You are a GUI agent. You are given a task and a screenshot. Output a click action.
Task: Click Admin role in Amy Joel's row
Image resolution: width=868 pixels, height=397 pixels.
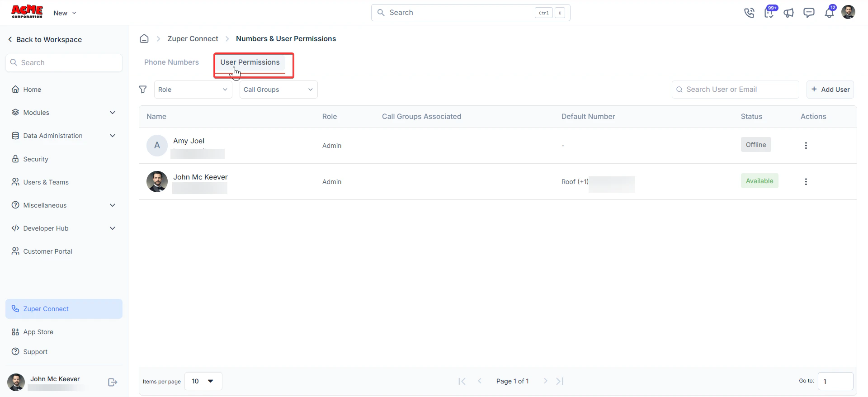(332, 146)
